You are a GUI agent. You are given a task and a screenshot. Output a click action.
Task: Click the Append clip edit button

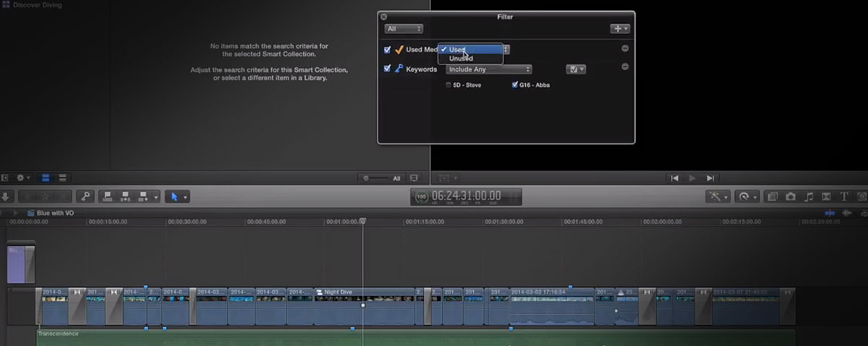[x=143, y=196]
